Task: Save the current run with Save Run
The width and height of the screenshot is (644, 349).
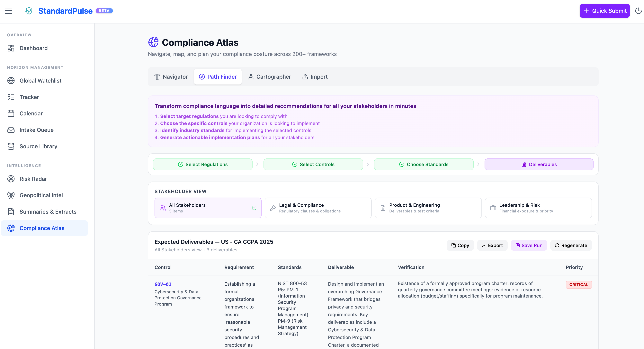Action: coord(529,245)
